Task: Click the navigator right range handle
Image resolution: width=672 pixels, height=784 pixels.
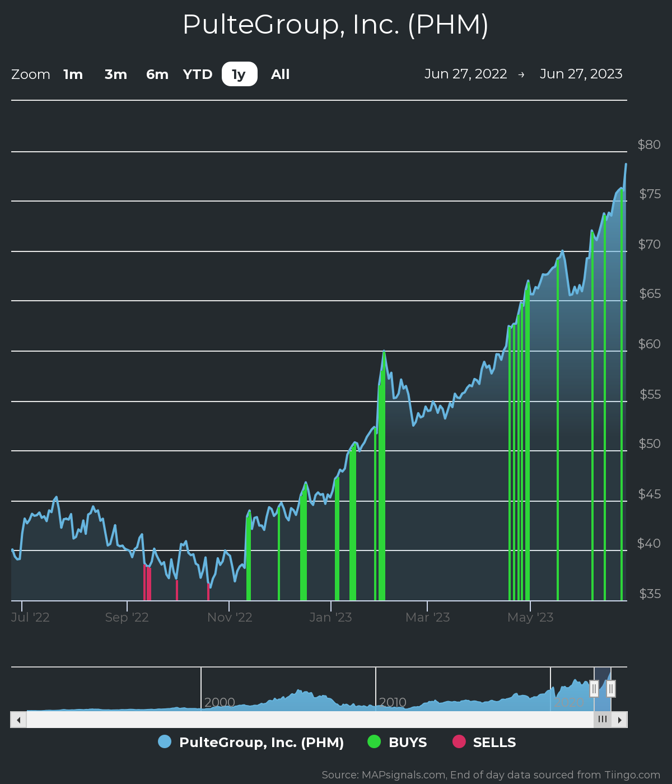Action: click(x=611, y=689)
